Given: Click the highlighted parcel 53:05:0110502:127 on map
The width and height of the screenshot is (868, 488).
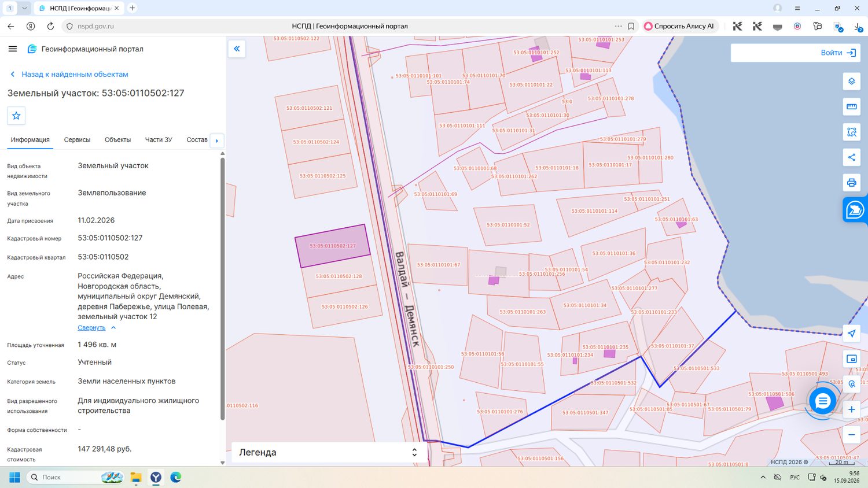Looking at the screenshot, I should [x=333, y=246].
